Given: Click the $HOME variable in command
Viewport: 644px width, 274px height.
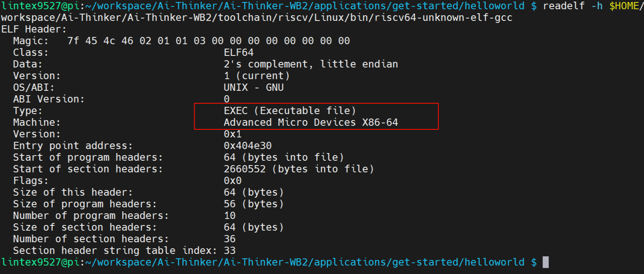Looking at the screenshot, I should pyautogui.click(x=624, y=6).
